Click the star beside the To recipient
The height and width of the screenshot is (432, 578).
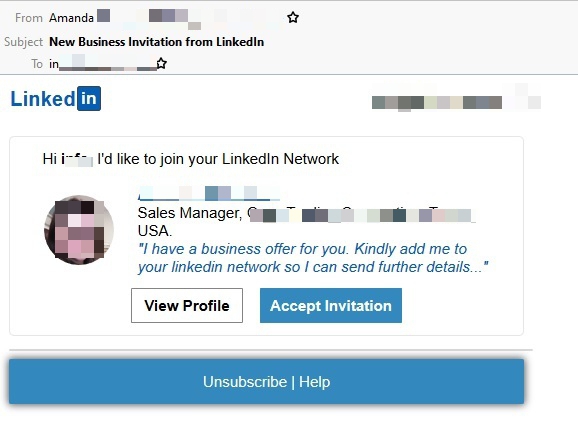pyautogui.click(x=161, y=63)
